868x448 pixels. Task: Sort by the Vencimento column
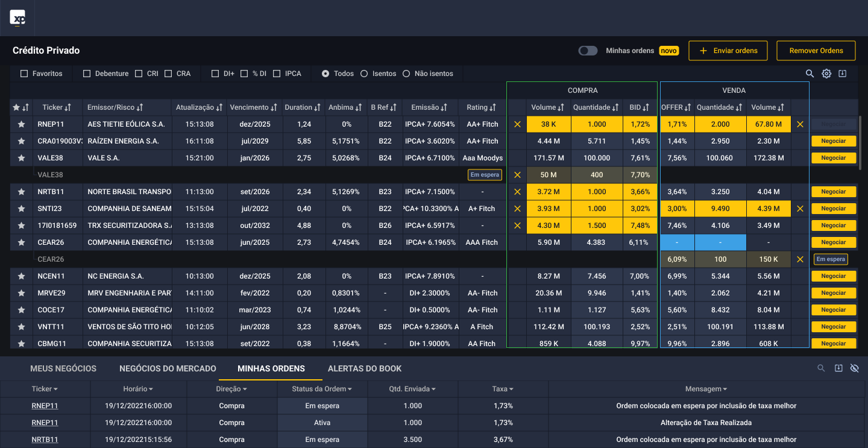[x=252, y=107]
